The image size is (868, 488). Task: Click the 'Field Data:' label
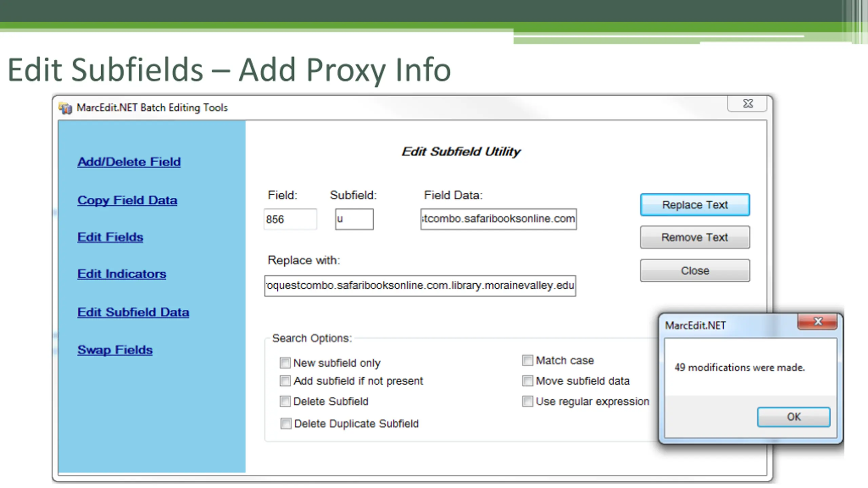coord(453,195)
